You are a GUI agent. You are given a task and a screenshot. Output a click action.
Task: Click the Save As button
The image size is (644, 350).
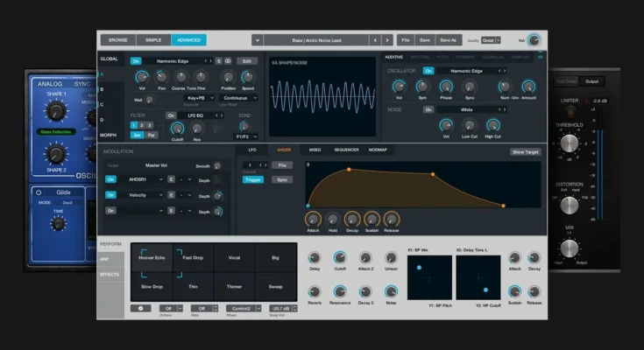(x=448, y=39)
